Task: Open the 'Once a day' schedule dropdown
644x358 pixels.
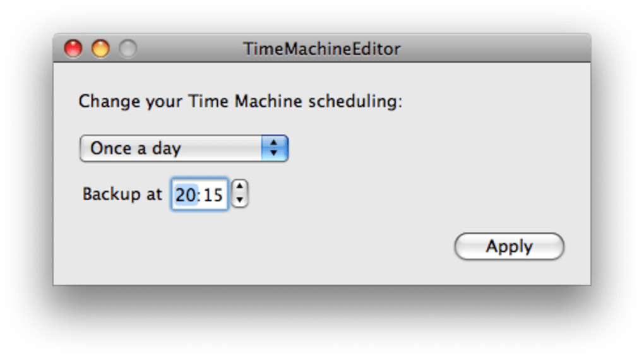Action: coord(183,148)
